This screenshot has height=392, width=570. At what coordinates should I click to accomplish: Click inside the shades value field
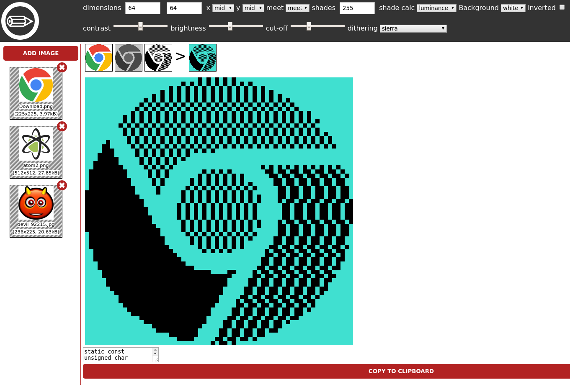click(357, 8)
